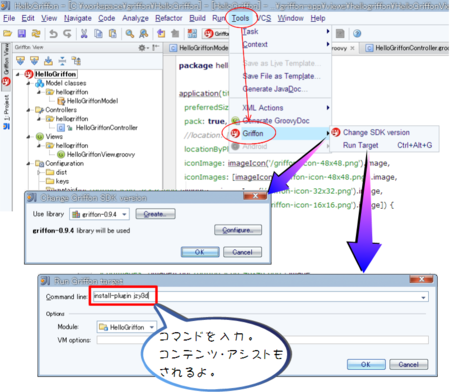Viewport: 450px width, 392px height.
Task: Click the Back navigation toolbar icon
Action: click(161, 33)
